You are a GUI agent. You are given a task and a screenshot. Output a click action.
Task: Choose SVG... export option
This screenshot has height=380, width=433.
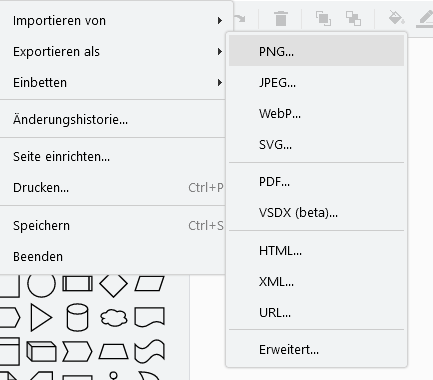point(316,144)
